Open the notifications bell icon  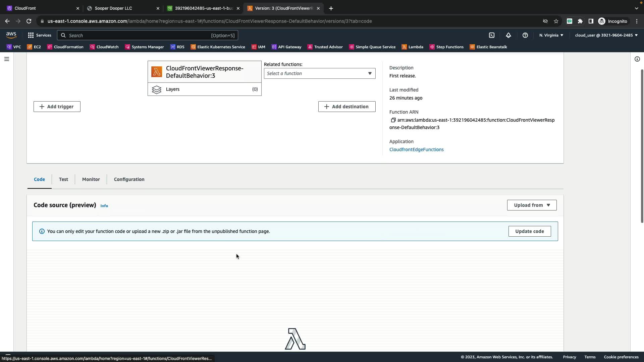pyautogui.click(x=508, y=35)
